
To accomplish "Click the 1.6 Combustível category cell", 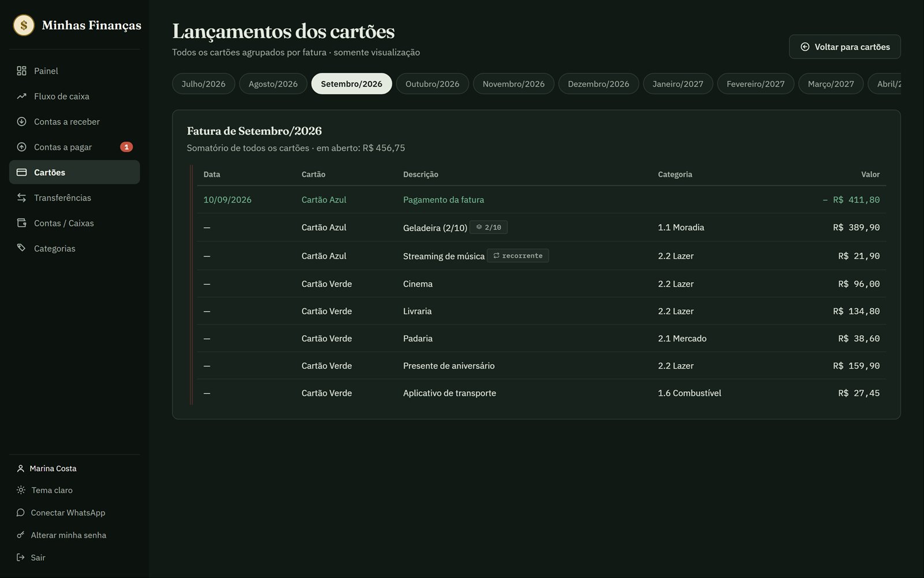I will pos(690,393).
